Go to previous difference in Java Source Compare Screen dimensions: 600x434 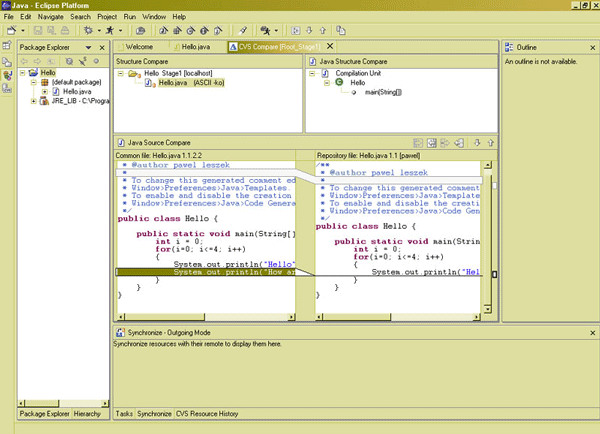coord(491,143)
